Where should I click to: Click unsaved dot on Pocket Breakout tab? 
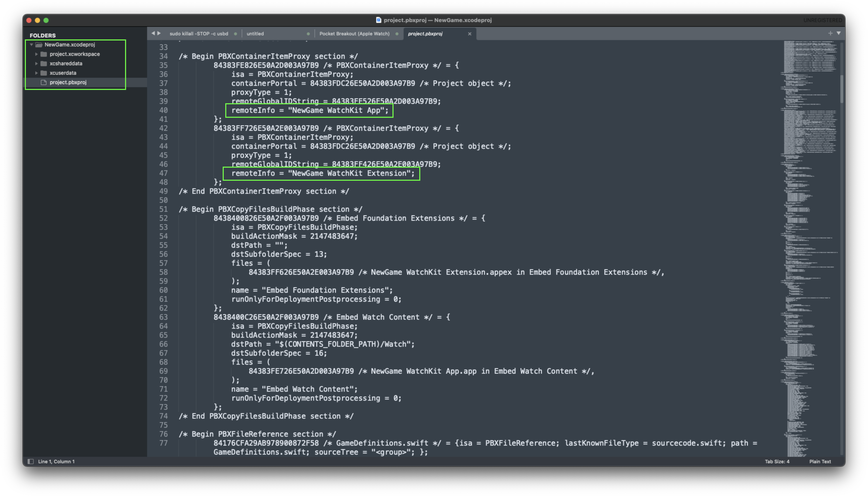tap(397, 34)
